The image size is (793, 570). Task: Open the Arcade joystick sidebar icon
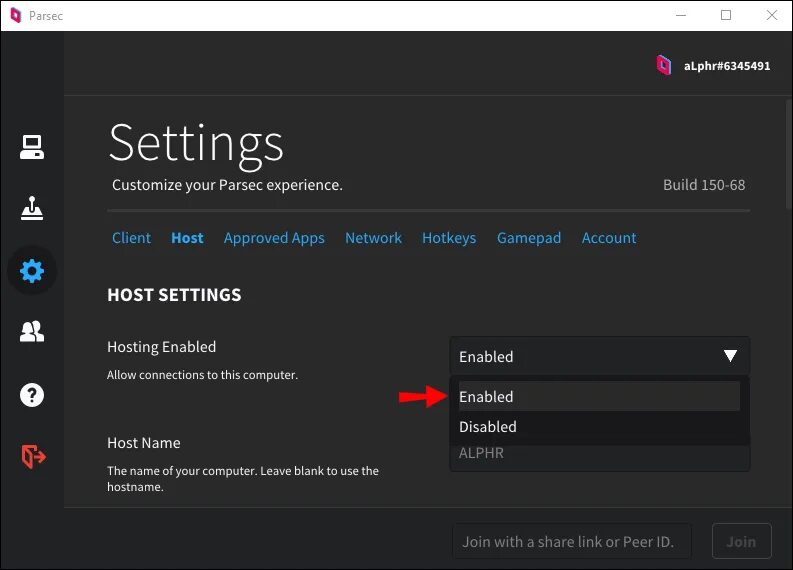pos(32,208)
